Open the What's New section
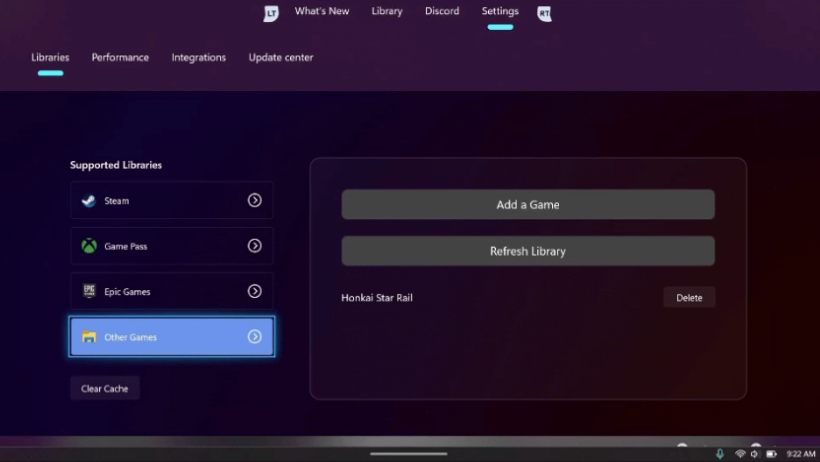Image resolution: width=820 pixels, height=462 pixels. (x=322, y=12)
